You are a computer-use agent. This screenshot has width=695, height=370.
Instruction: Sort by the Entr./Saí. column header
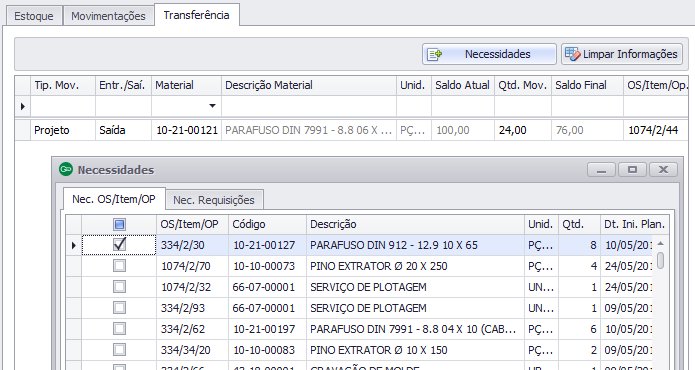click(x=123, y=85)
